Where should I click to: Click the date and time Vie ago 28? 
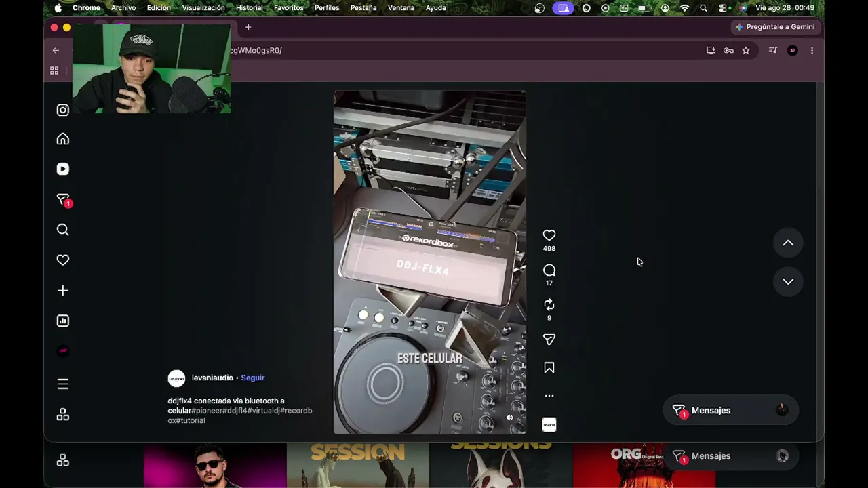coord(785,8)
